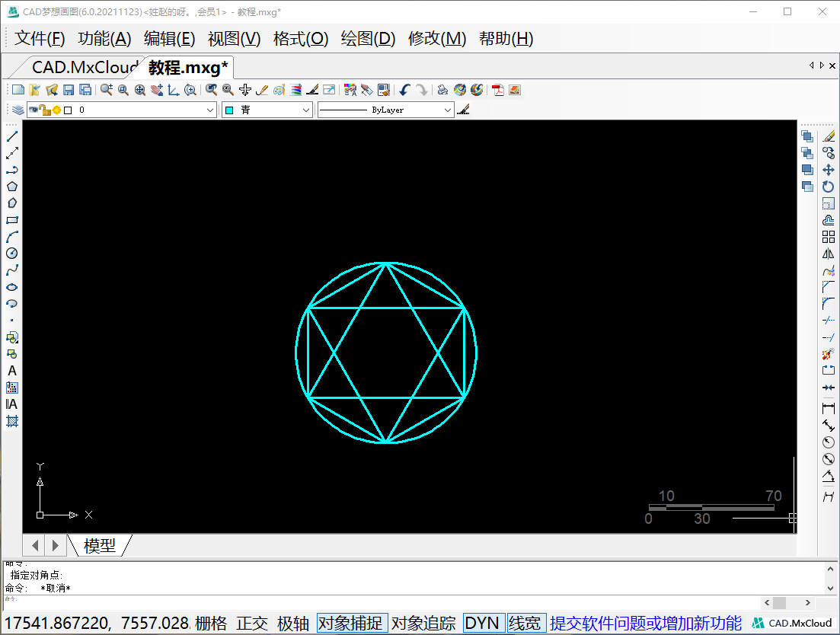840x635 pixels.
Task: Select the Explode tool
Action: 829,354
